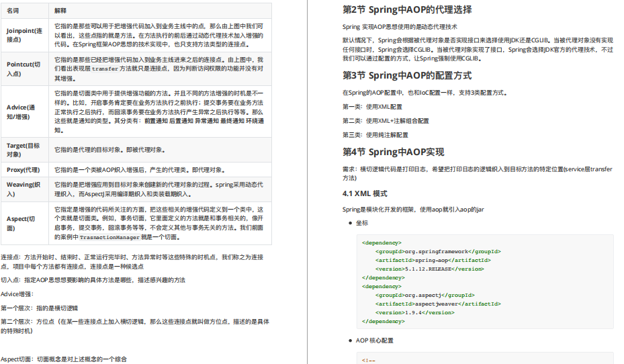Select the 'Target(目标对象)' term cell
The width and height of the screenshot is (624, 364).
pos(25,150)
